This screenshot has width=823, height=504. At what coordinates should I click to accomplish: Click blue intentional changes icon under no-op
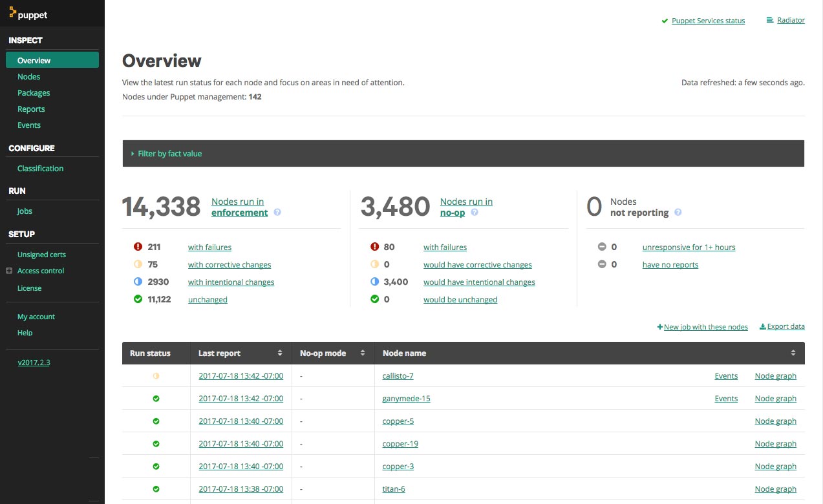coord(374,282)
